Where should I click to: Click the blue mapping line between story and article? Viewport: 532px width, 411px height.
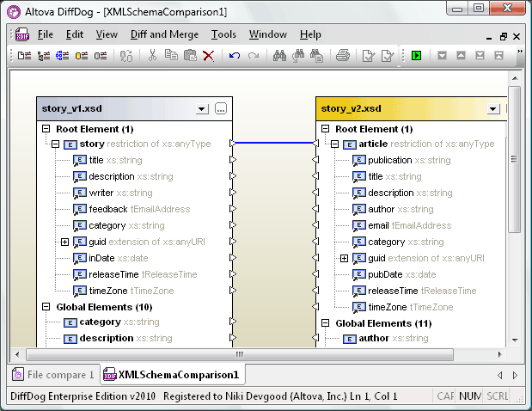[x=274, y=143]
